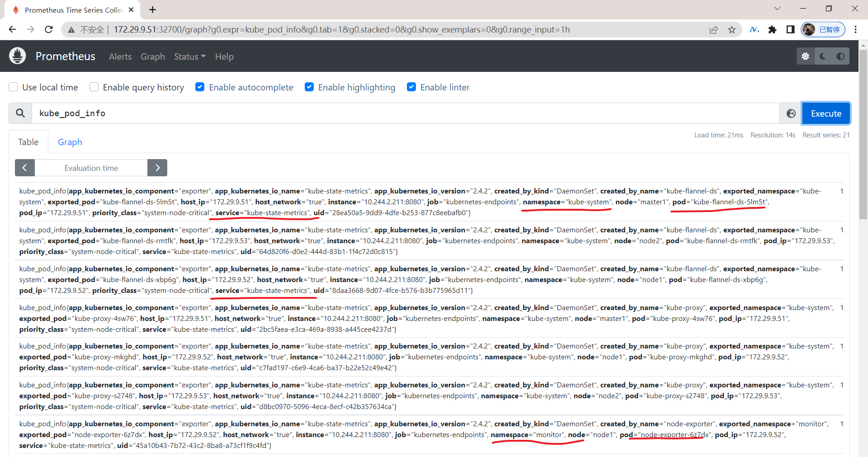Click the Prometheus brand title
The width and height of the screenshot is (868, 457).
[66, 56]
